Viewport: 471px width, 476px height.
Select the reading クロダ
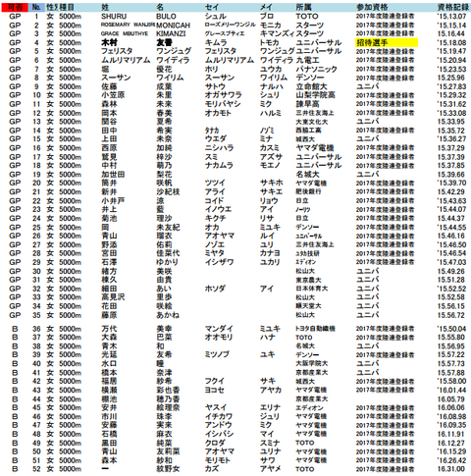pyautogui.click(x=215, y=443)
